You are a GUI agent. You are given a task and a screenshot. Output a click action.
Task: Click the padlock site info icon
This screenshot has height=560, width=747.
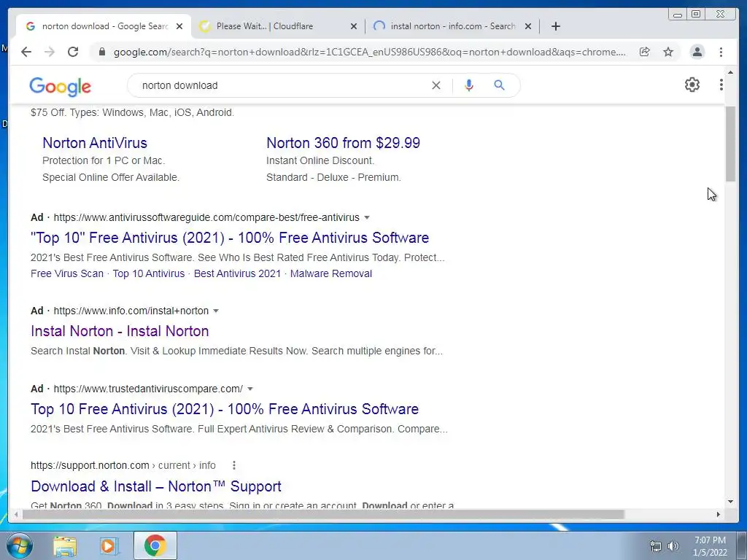click(101, 52)
